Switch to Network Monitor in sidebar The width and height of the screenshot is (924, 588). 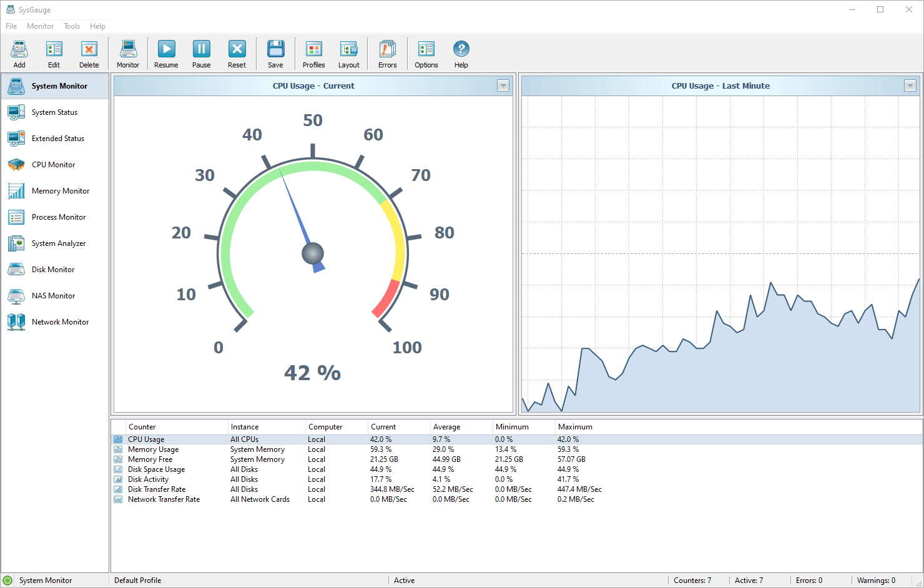click(60, 322)
